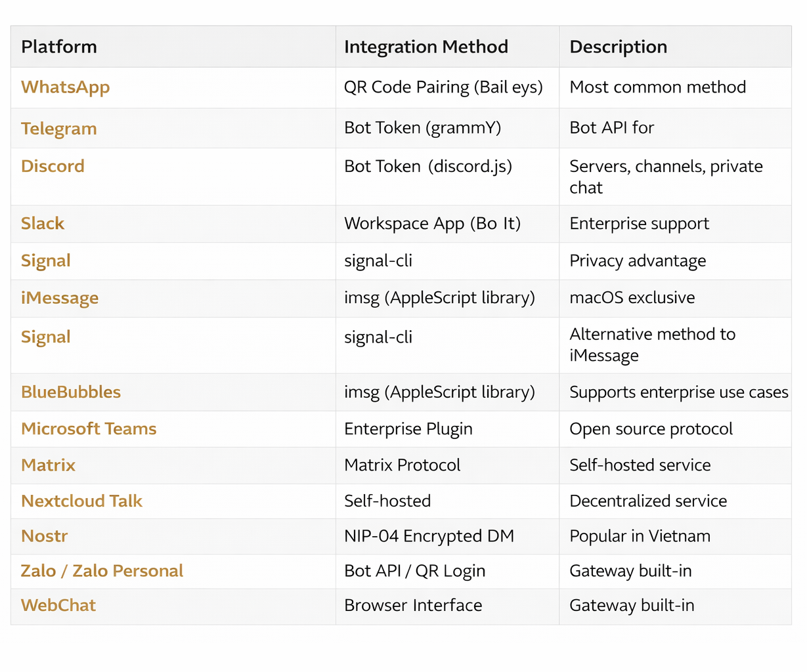This screenshot has height=672, width=807.
Task: Select the QR Code Pairing cell
Action: pos(443,87)
